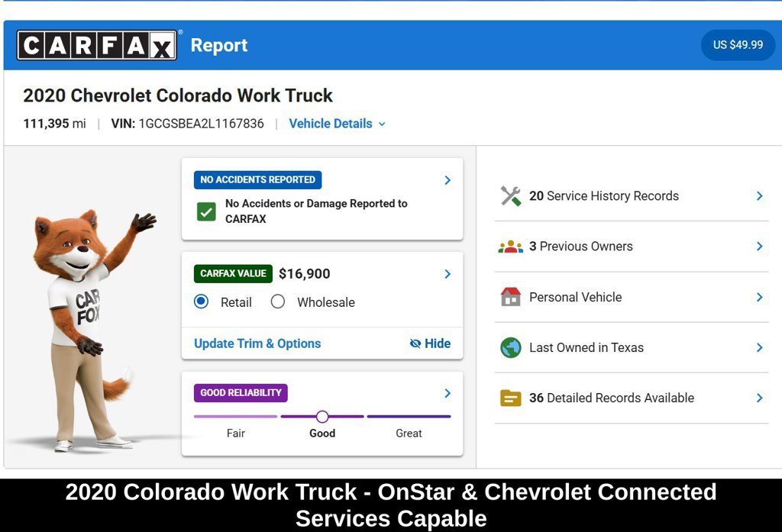782x532 pixels.
Task: Click the CARFAX VALUE badge
Action: tap(233, 274)
